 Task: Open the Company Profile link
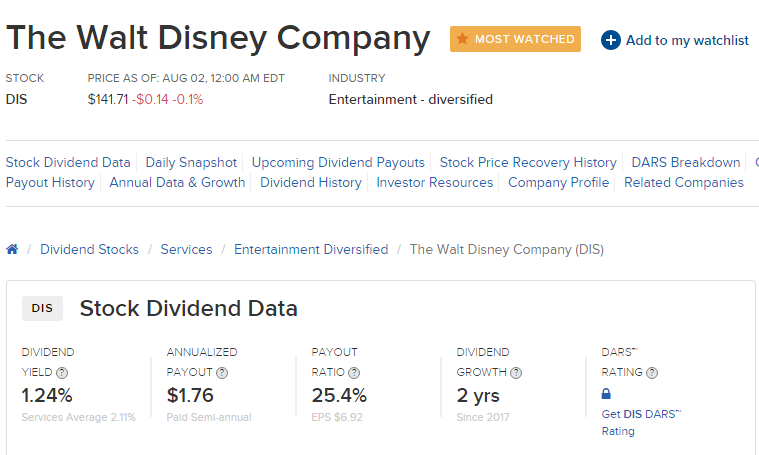(559, 182)
